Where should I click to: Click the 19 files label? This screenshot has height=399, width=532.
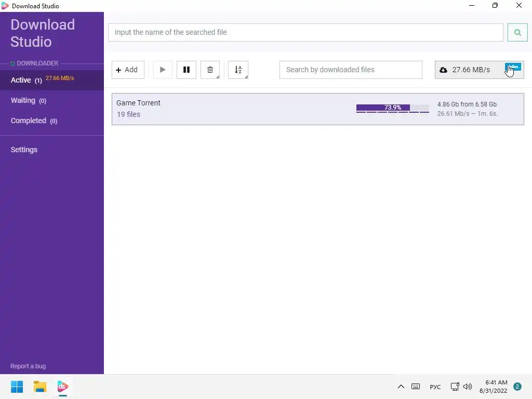coord(129,114)
